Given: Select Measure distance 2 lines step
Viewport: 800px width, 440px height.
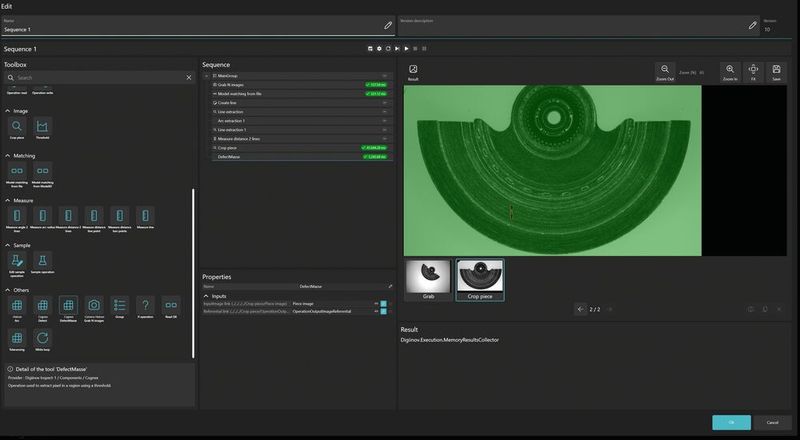Looking at the screenshot, I should [302, 139].
